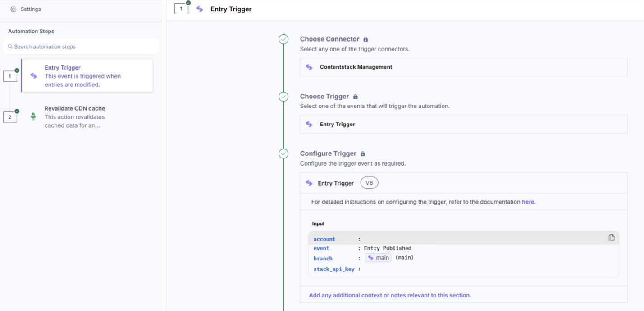
Task: Click the green rocket icon for Revalidate CDN cache
Action: [32, 116]
